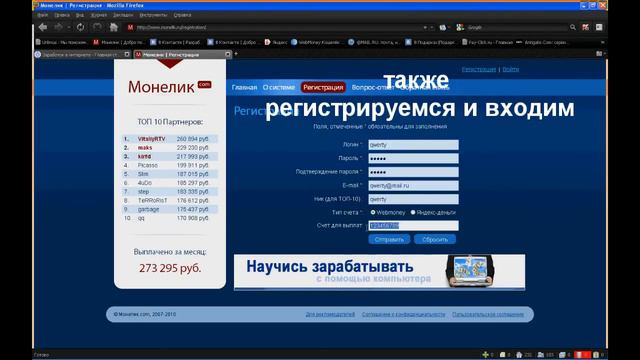This screenshot has width=640, height=360.
Task: Select the Яндекс-деньги account type
Action: point(413,212)
